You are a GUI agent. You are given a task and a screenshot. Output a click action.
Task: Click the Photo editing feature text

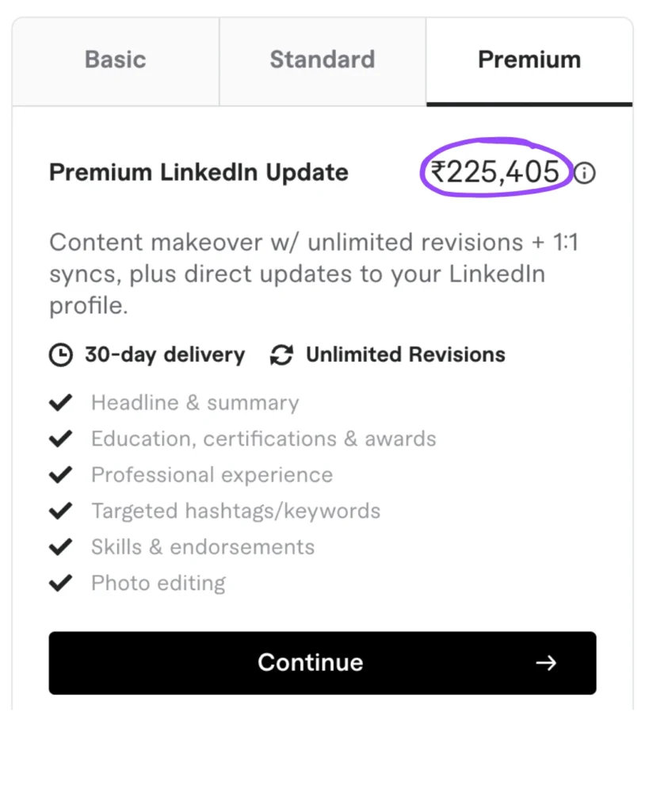coord(158,584)
